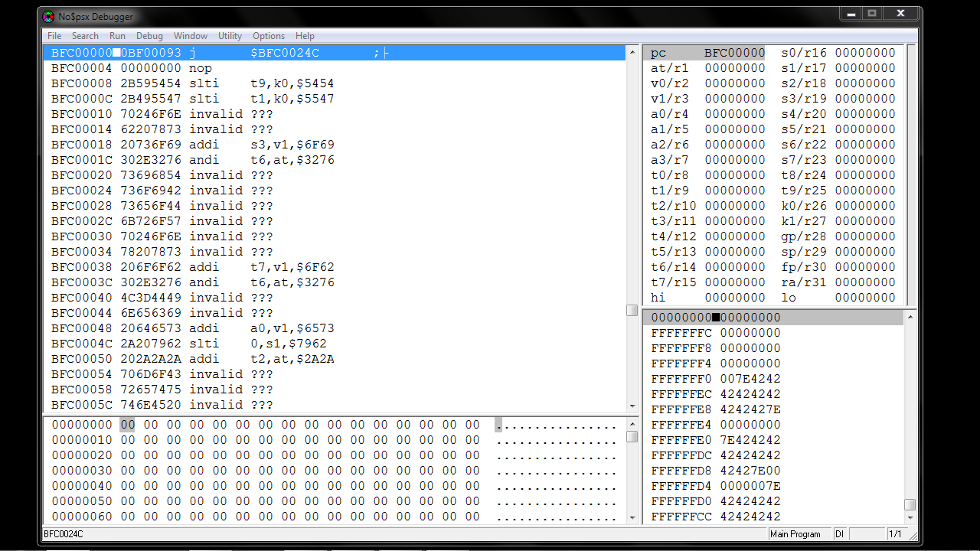Select the highlighted top stack row 00000000
980x551 pixels.
(773, 318)
